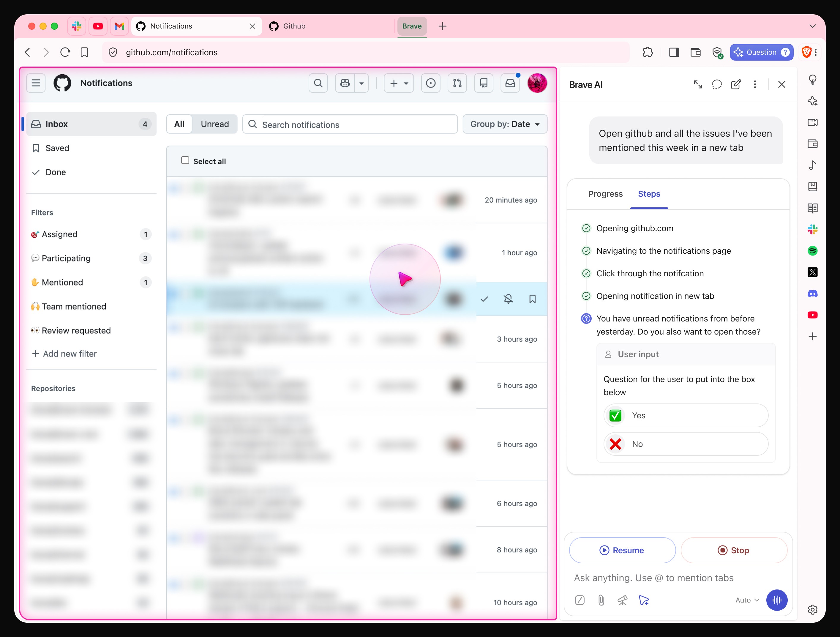Open Discord in the Brave sidebar
Viewport: 840px width, 637px height.
(x=812, y=294)
